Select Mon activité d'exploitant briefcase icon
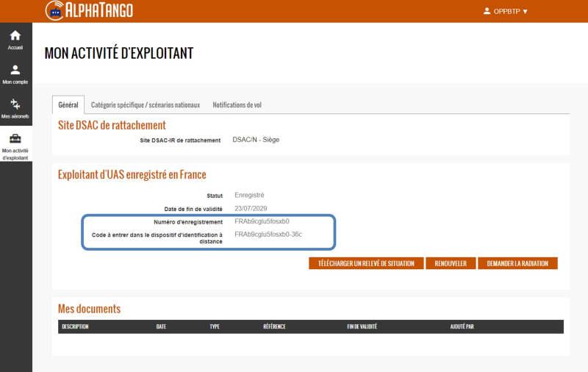Viewport: 588px width, 372px height. (15, 139)
